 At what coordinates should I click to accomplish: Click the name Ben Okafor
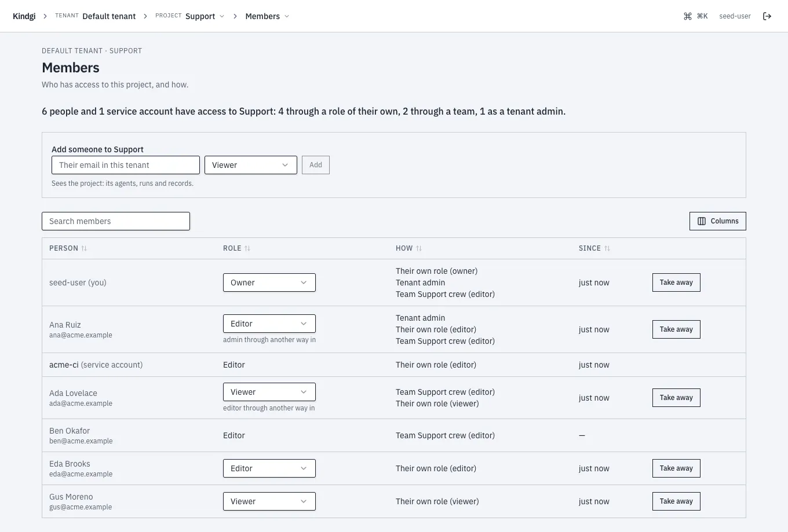pyautogui.click(x=70, y=431)
